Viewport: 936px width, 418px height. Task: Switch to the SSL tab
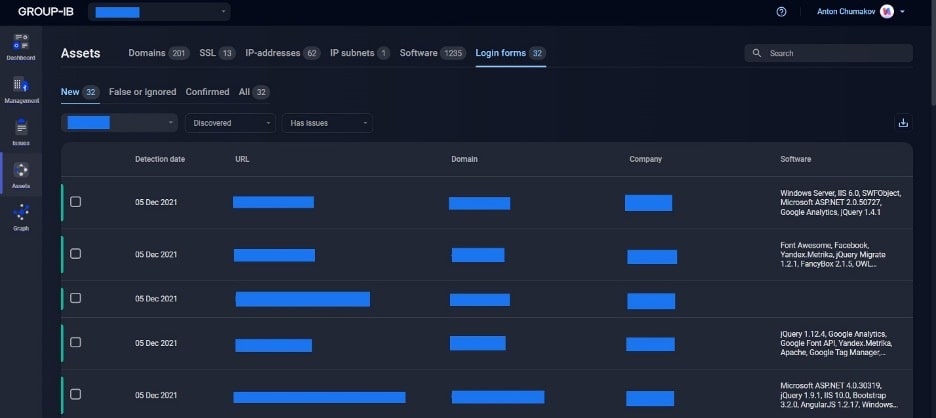pyautogui.click(x=217, y=53)
